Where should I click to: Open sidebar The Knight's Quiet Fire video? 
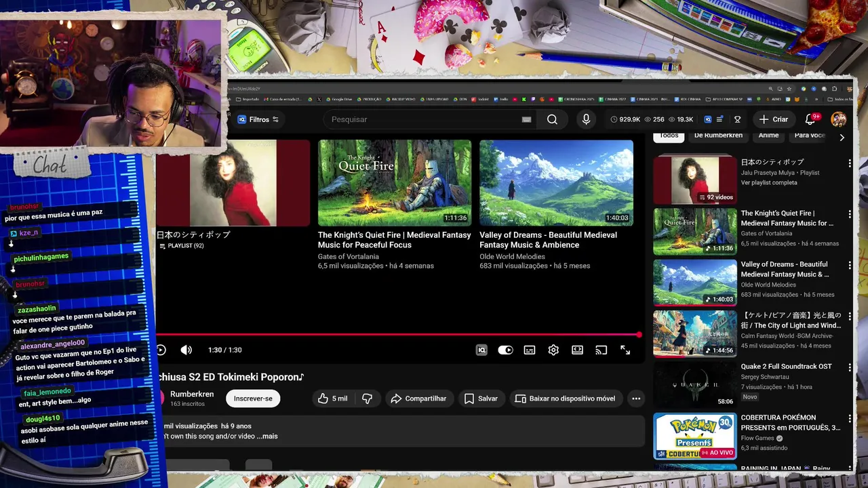695,231
